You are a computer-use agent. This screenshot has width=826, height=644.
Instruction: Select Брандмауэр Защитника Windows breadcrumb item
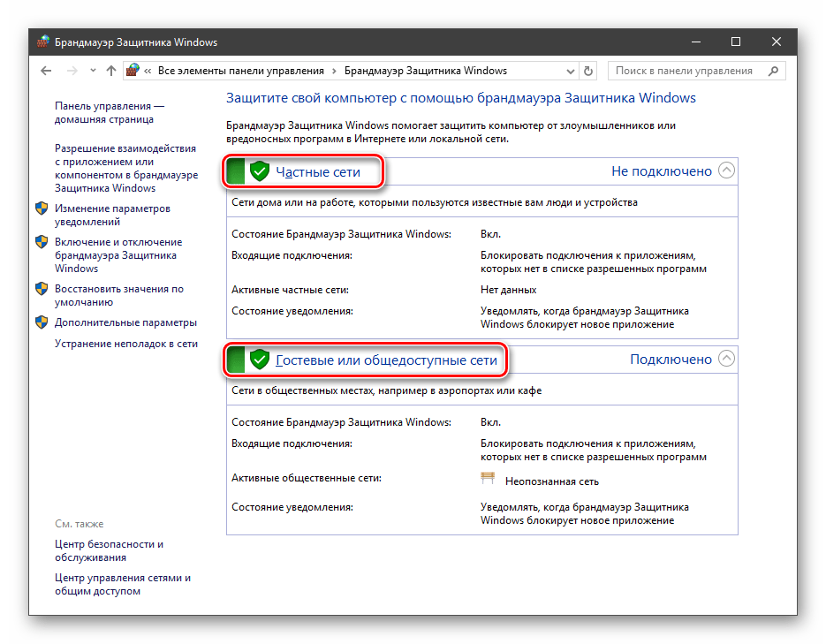(425, 71)
